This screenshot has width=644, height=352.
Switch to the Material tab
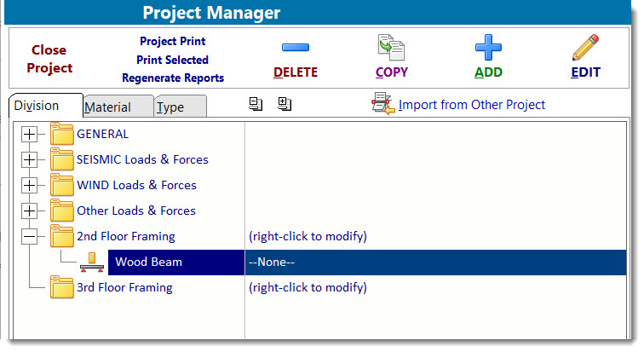coord(108,107)
